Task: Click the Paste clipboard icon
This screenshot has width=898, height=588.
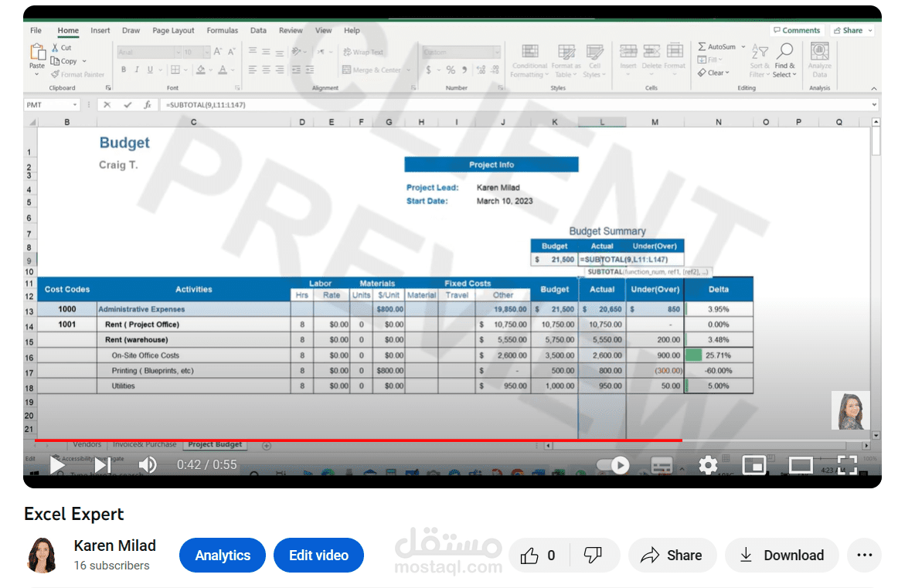Action: tap(37, 53)
